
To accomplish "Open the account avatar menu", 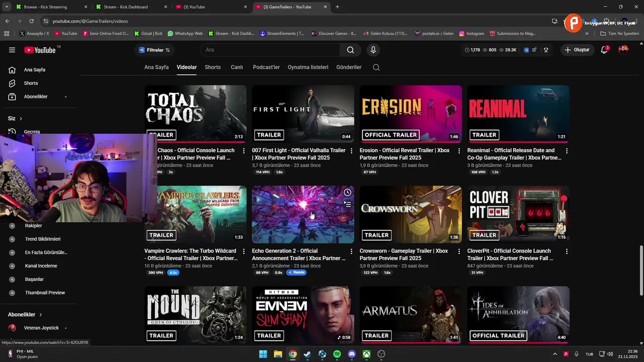I will (623, 50).
